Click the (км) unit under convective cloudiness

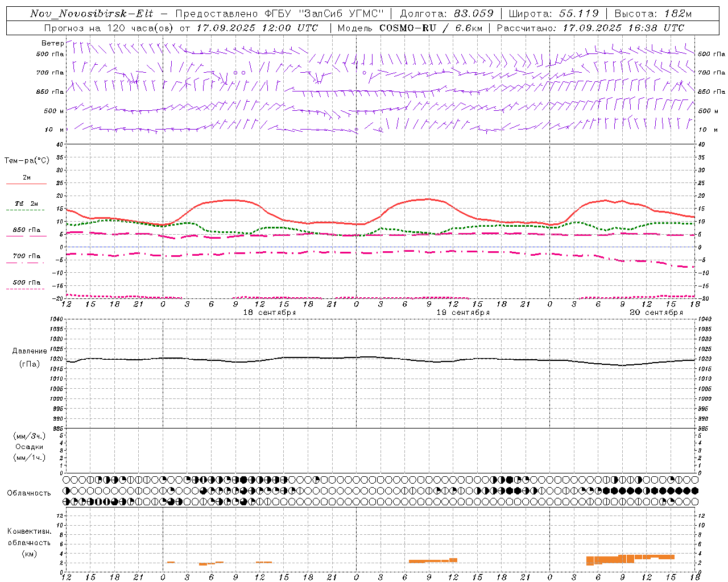pos(29,554)
